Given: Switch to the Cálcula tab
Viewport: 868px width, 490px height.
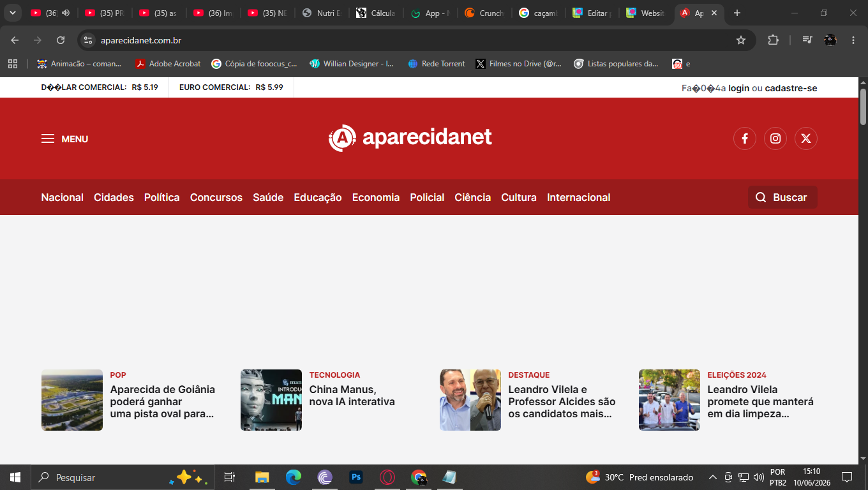Looking at the screenshot, I should (x=377, y=13).
